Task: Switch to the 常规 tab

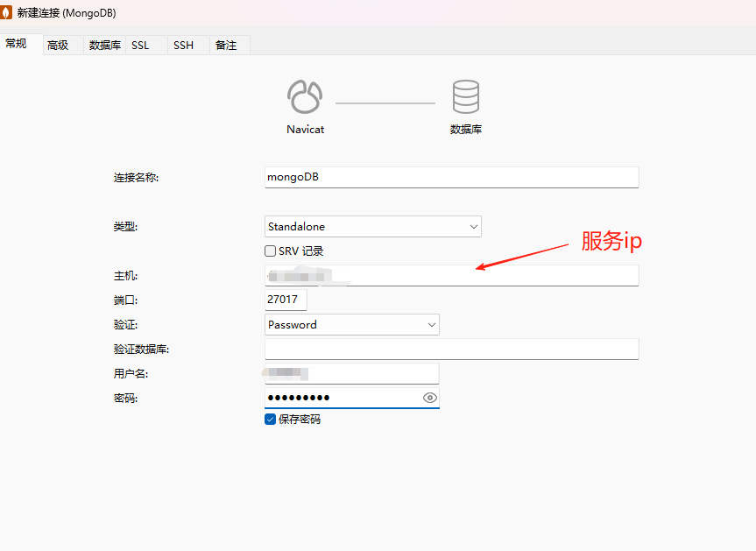Action: pyautogui.click(x=21, y=45)
